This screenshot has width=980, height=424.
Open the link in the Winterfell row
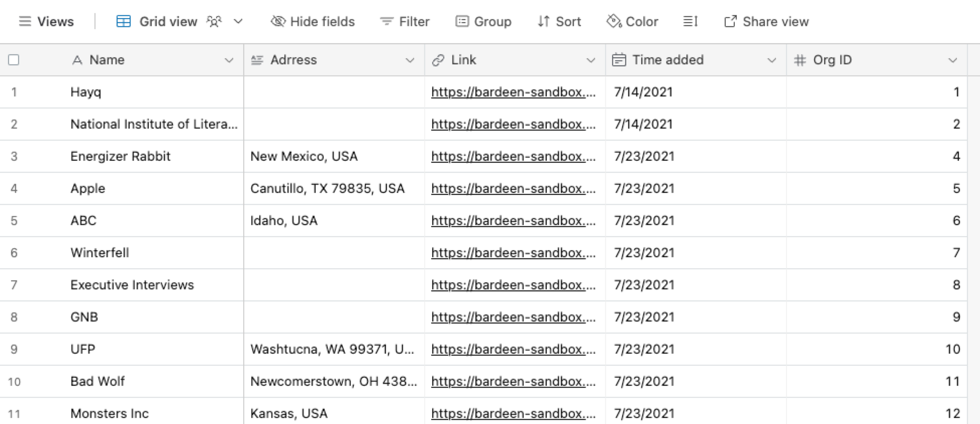[514, 253]
